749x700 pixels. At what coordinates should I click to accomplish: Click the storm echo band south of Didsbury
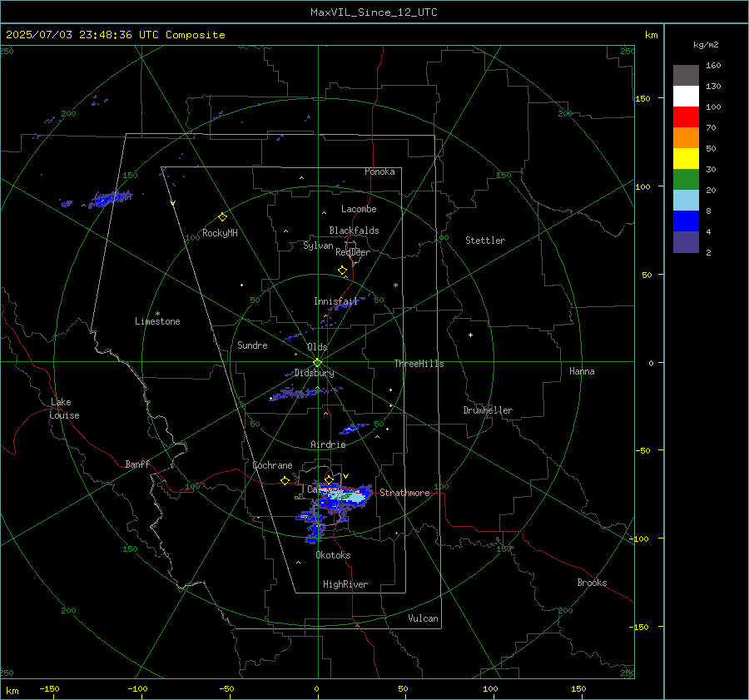pyautogui.click(x=305, y=393)
